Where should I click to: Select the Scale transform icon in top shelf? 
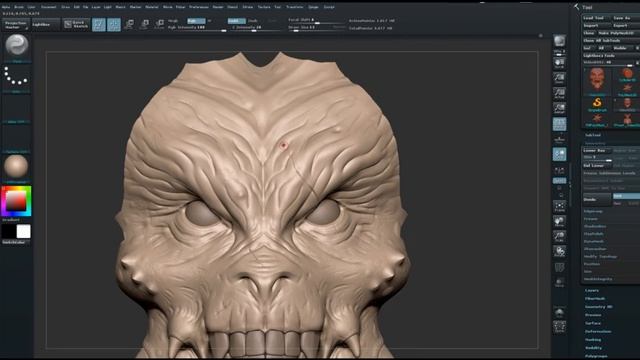[144, 24]
